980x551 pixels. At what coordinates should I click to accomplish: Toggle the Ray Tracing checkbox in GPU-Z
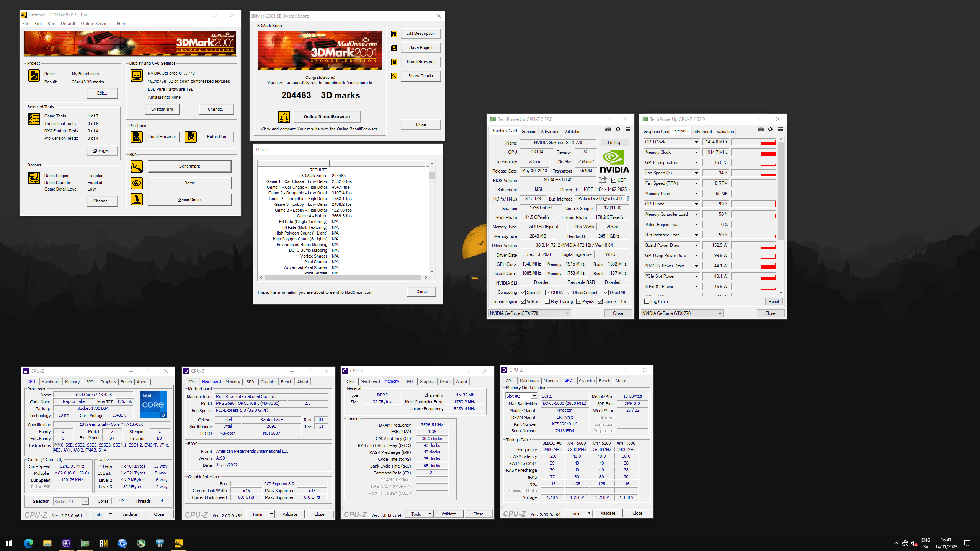(x=547, y=302)
